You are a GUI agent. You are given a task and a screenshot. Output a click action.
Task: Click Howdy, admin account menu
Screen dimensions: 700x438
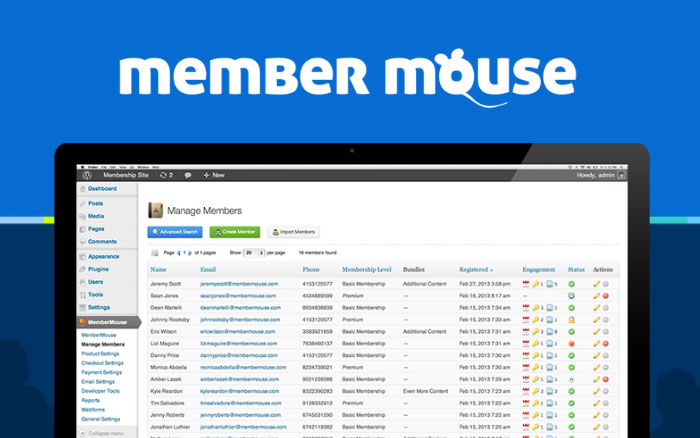coord(600,175)
